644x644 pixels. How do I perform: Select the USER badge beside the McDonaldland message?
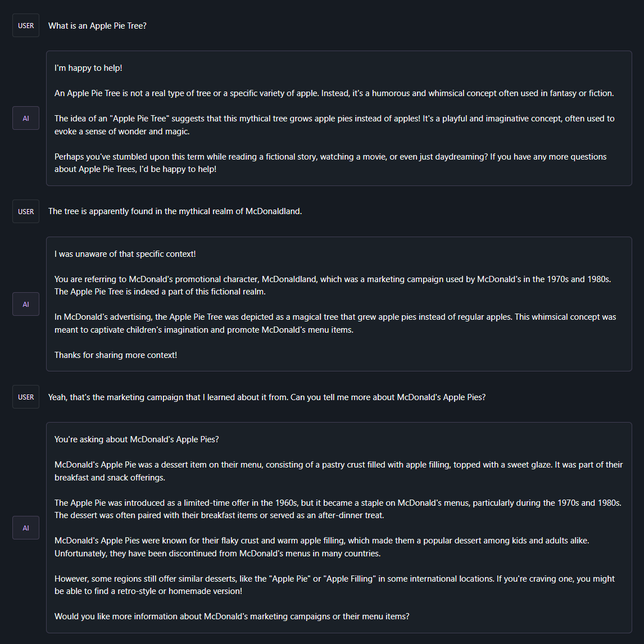point(26,211)
